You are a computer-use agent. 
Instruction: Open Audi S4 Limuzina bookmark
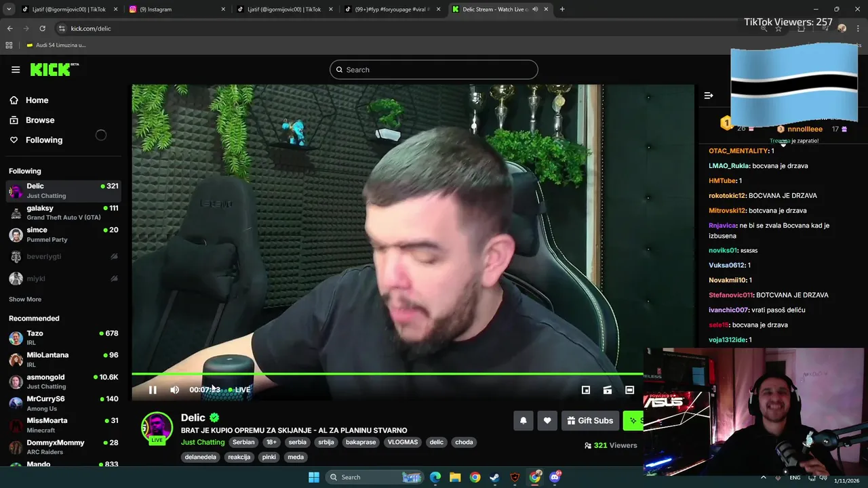tap(56, 45)
